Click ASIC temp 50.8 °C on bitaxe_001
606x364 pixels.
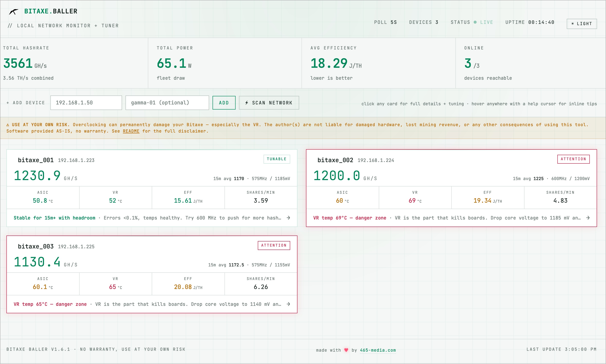point(43,201)
